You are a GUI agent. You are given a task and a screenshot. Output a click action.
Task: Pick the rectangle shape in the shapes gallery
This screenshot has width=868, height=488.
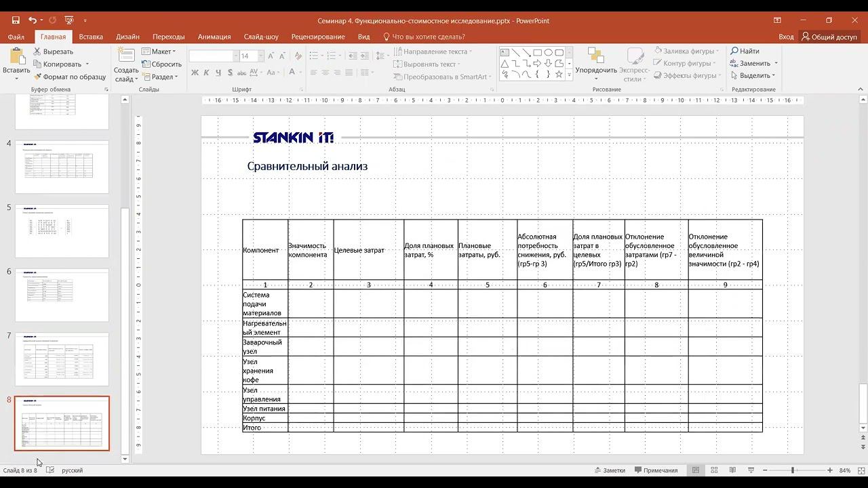pos(537,52)
